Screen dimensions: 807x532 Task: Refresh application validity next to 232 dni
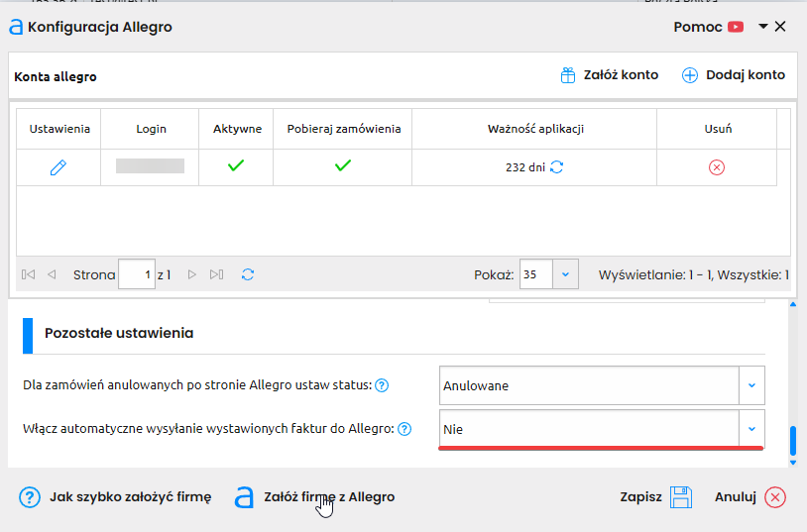tap(557, 167)
